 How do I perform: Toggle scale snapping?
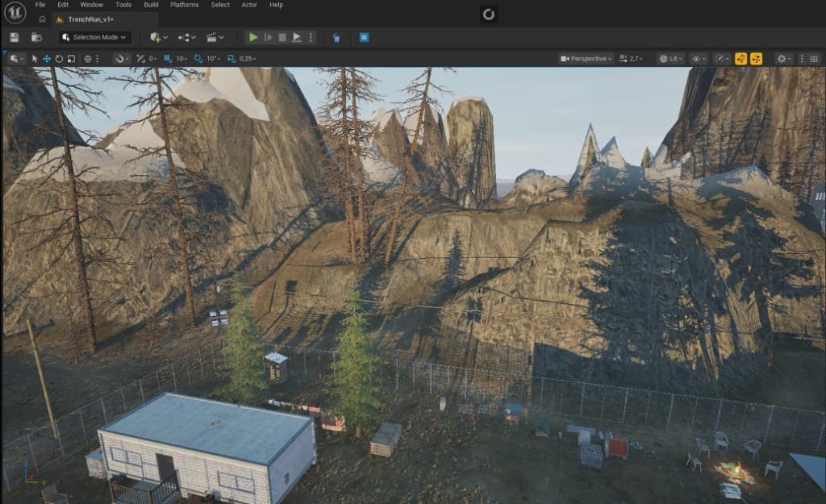click(232, 58)
